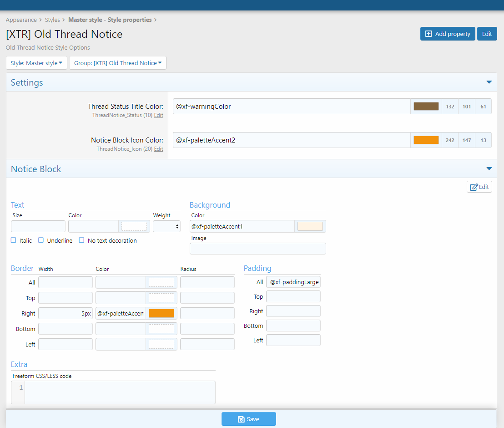
Task: Enable the Italic checkbox
Action: coord(14,240)
